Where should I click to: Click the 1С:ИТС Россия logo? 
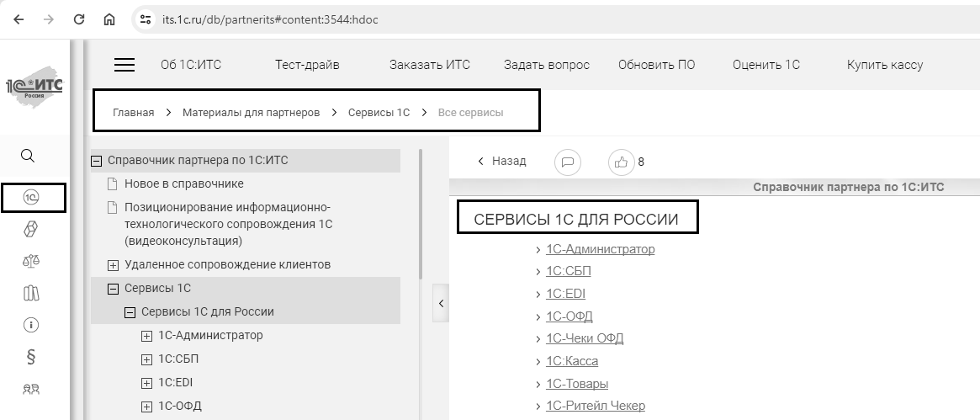click(x=35, y=88)
